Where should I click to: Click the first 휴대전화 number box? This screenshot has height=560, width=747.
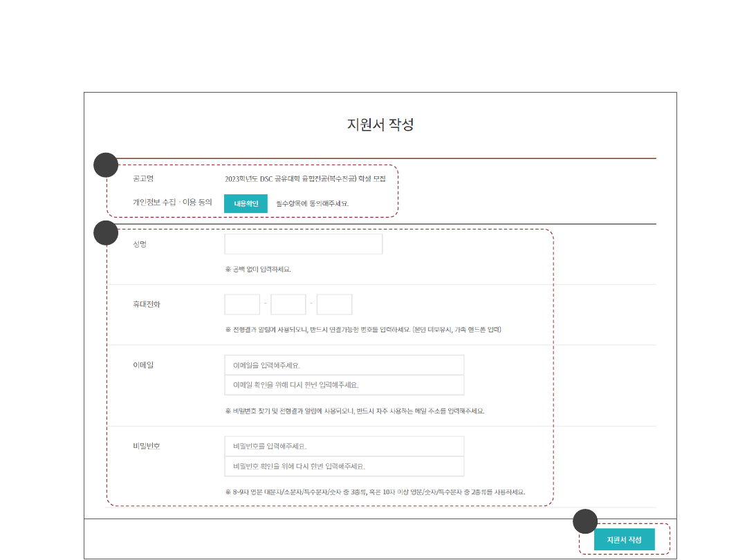pyautogui.click(x=242, y=304)
